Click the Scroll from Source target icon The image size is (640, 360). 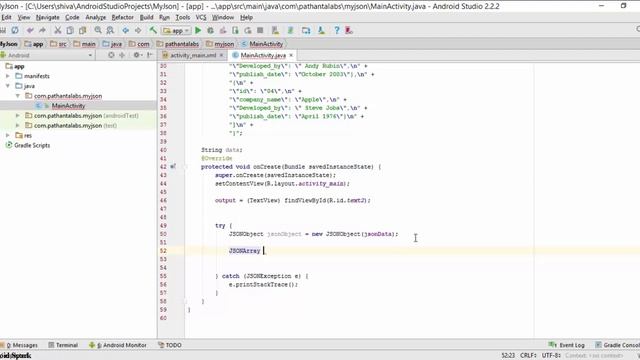tap(111, 55)
